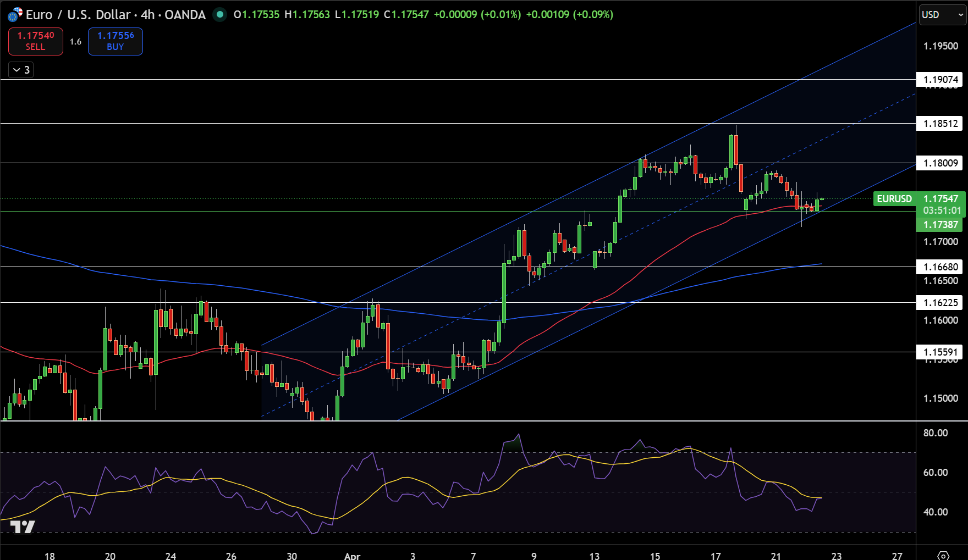968x560 pixels.
Task: Click the RSI 60.00 scale value
Action: pos(936,473)
